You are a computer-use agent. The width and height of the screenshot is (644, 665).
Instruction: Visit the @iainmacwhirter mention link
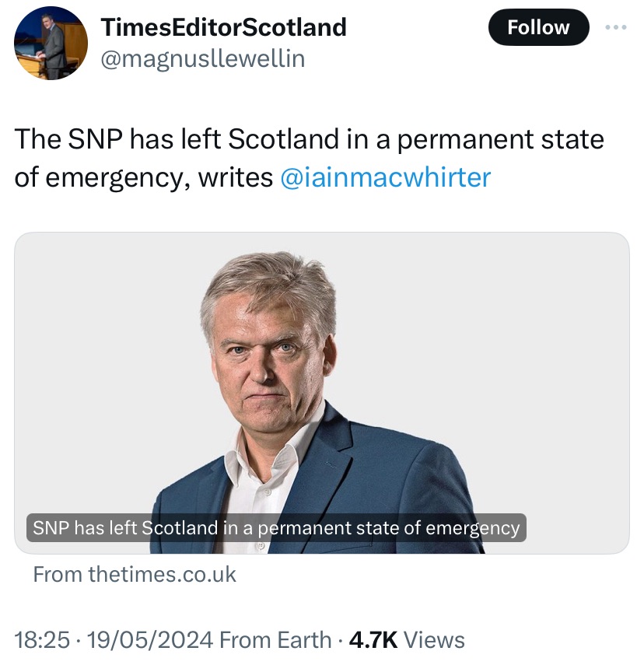[x=385, y=177]
